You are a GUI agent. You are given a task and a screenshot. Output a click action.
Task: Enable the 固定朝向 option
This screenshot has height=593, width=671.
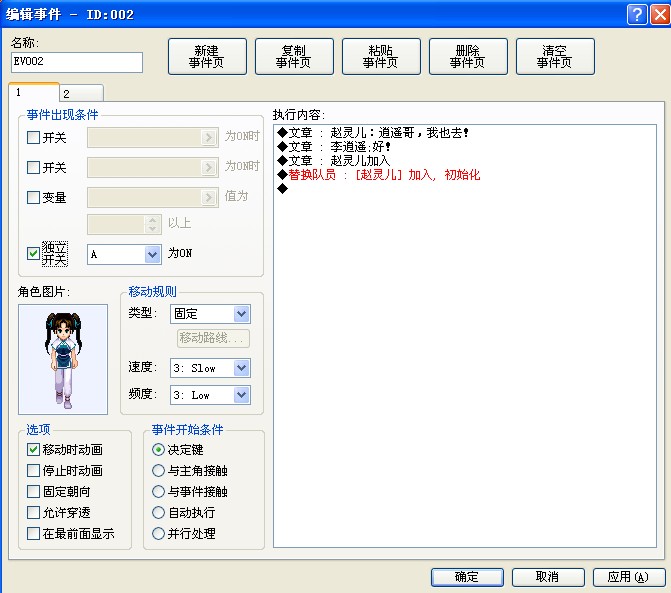click(x=33, y=491)
